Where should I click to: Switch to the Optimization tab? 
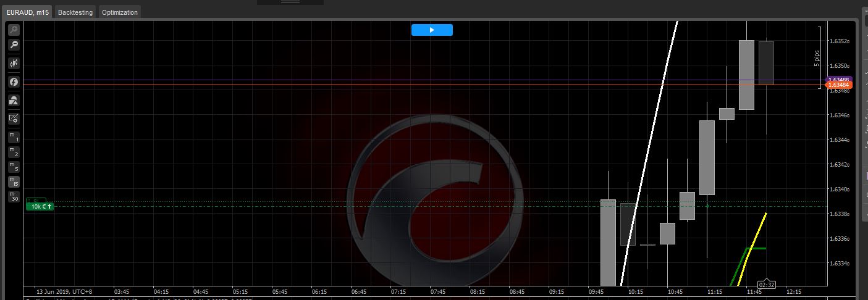(x=120, y=12)
